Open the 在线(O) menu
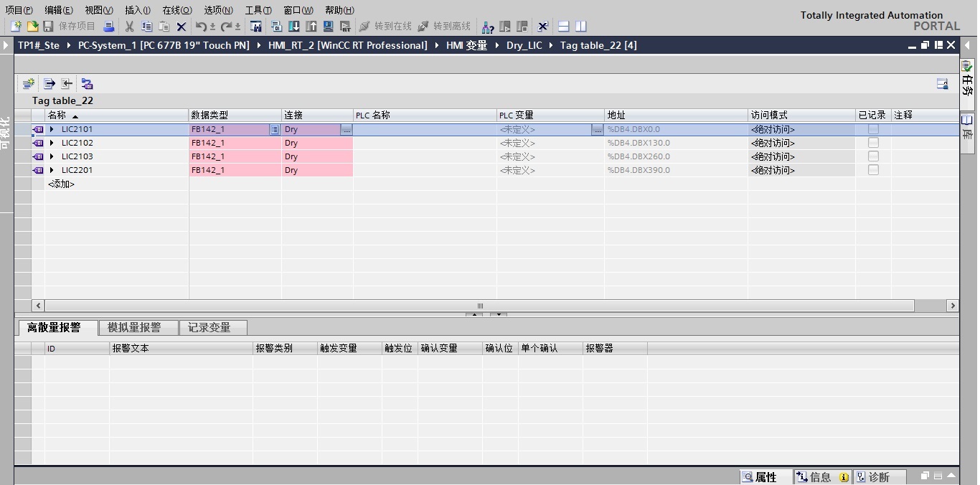 [x=177, y=10]
